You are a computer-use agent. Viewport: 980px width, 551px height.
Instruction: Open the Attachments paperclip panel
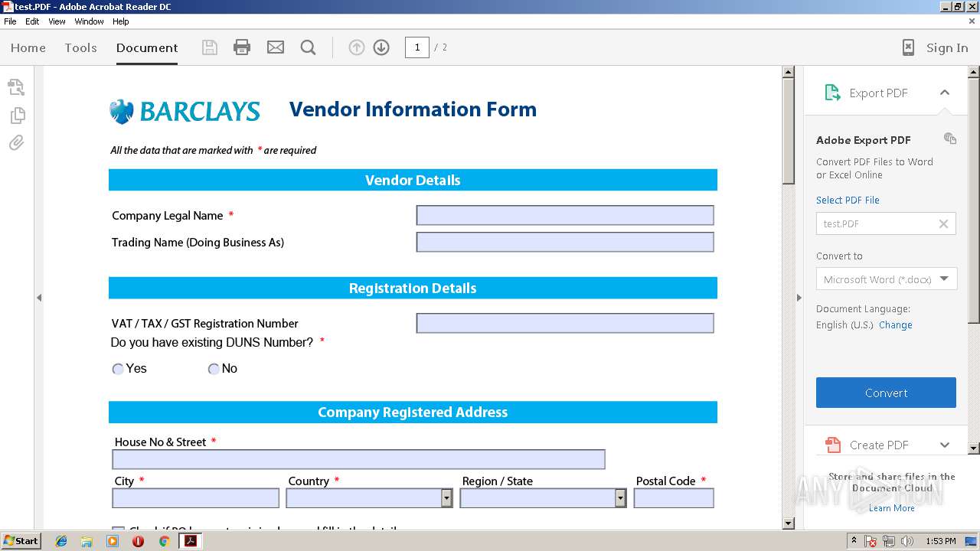tap(16, 143)
